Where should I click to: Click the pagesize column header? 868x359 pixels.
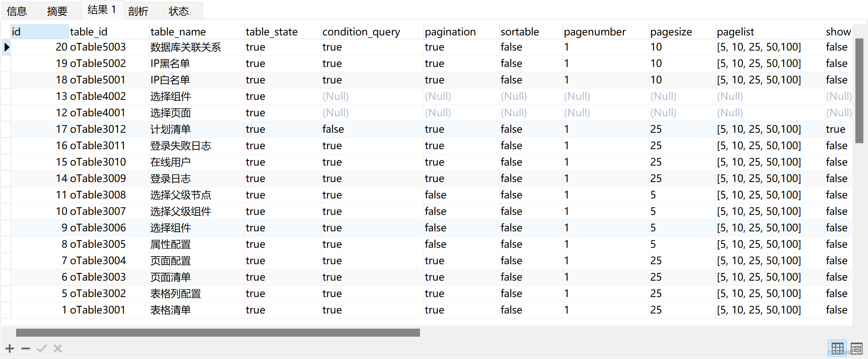point(682,32)
